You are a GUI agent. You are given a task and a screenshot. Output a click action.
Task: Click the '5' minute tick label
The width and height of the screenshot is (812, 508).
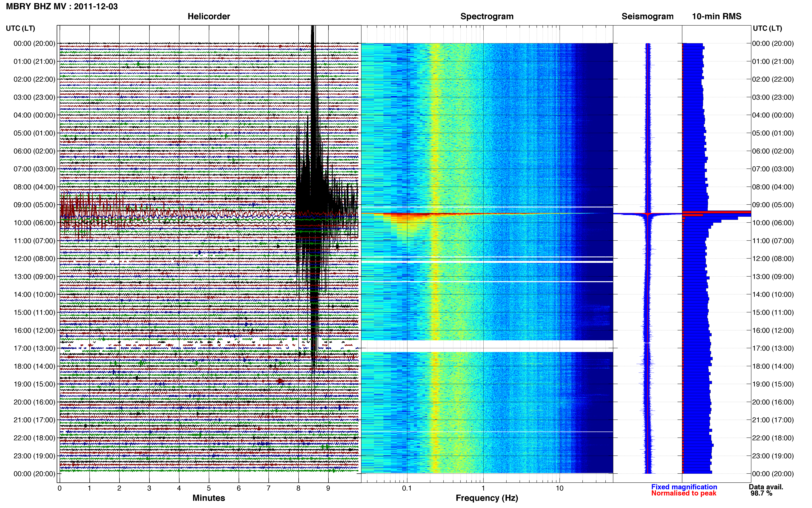click(209, 488)
